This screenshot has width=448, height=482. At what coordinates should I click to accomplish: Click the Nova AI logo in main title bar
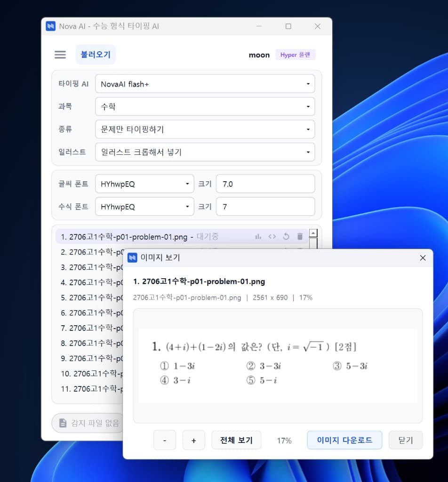point(50,26)
